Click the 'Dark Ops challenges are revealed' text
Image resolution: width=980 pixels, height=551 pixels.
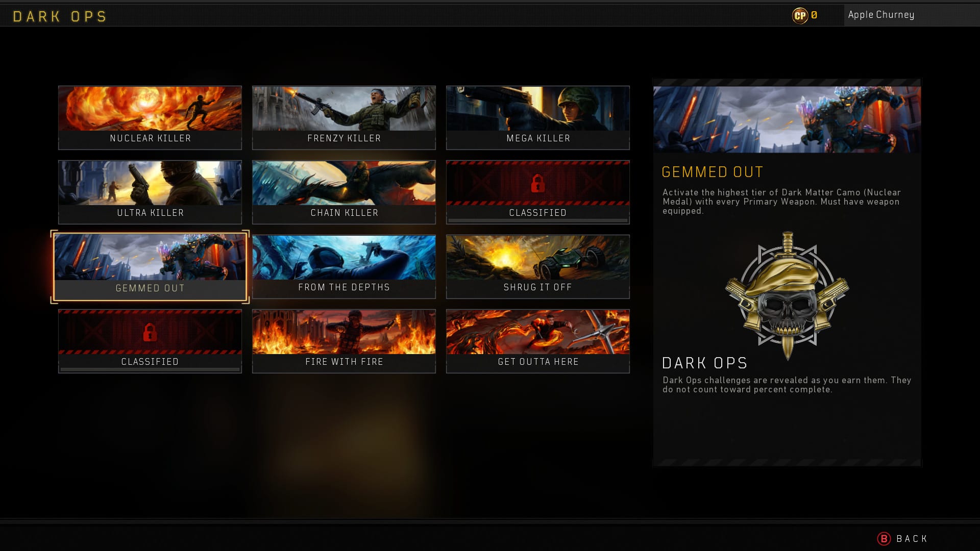click(787, 385)
